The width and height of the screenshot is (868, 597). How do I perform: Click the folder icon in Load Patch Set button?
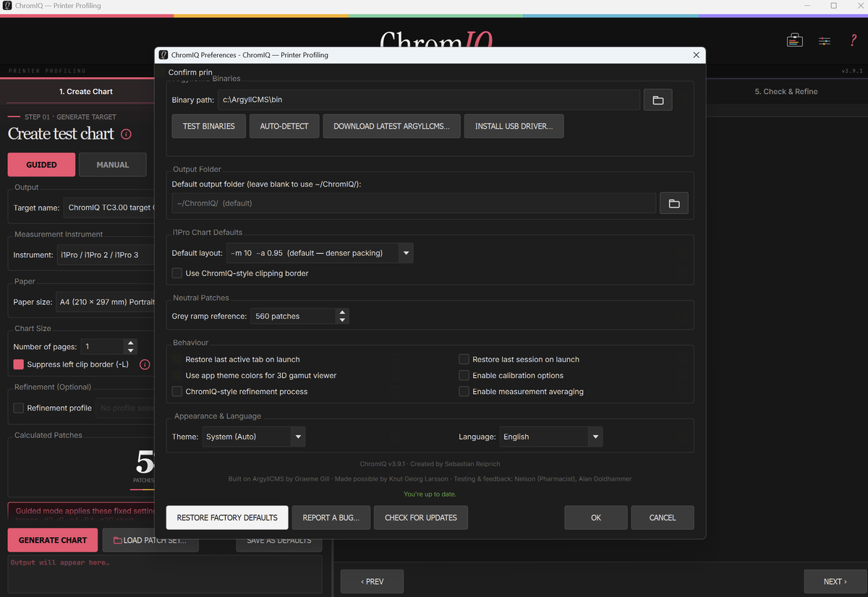118,540
